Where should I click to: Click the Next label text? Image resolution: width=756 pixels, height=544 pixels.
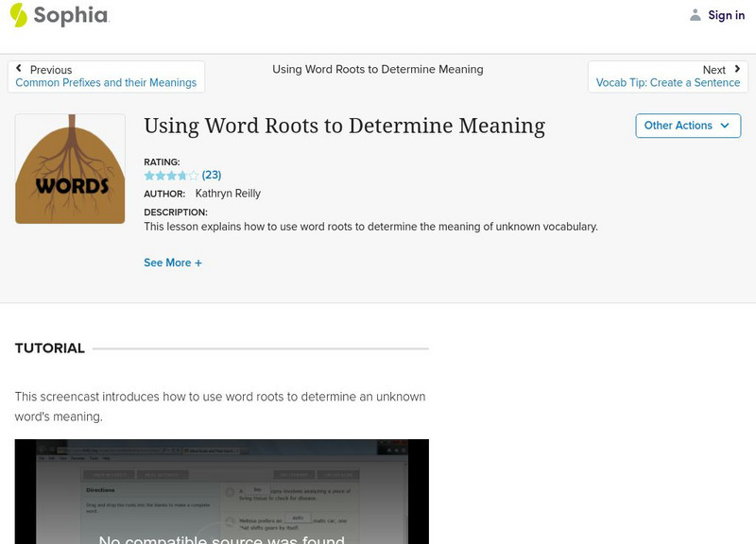[x=713, y=70]
